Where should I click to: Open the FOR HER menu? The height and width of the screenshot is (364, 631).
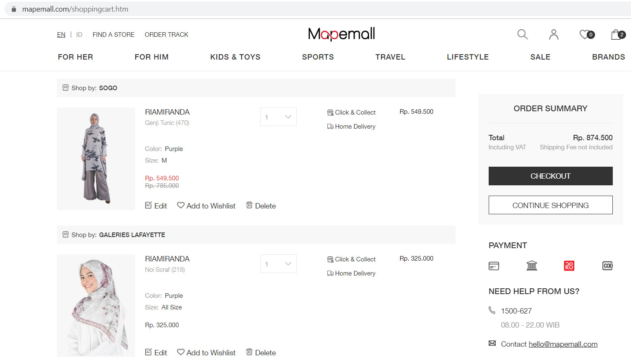(x=75, y=57)
